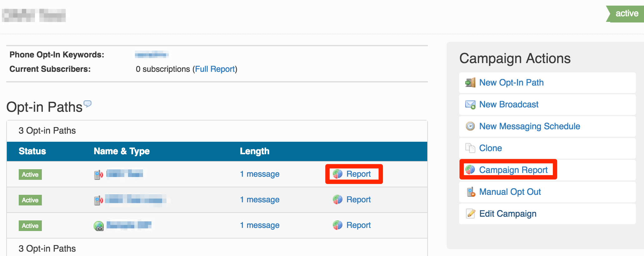Click the Status column header
The width and height of the screenshot is (644, 256).
[x=32, y=151]
